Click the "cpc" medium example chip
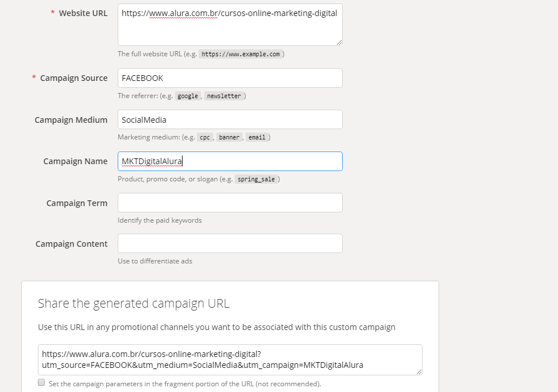The image size is (558, 392). 205,138
